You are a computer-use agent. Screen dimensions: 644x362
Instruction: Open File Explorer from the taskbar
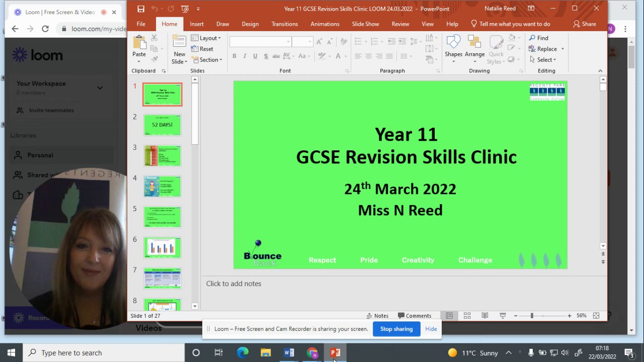click(x=266, y=352)
